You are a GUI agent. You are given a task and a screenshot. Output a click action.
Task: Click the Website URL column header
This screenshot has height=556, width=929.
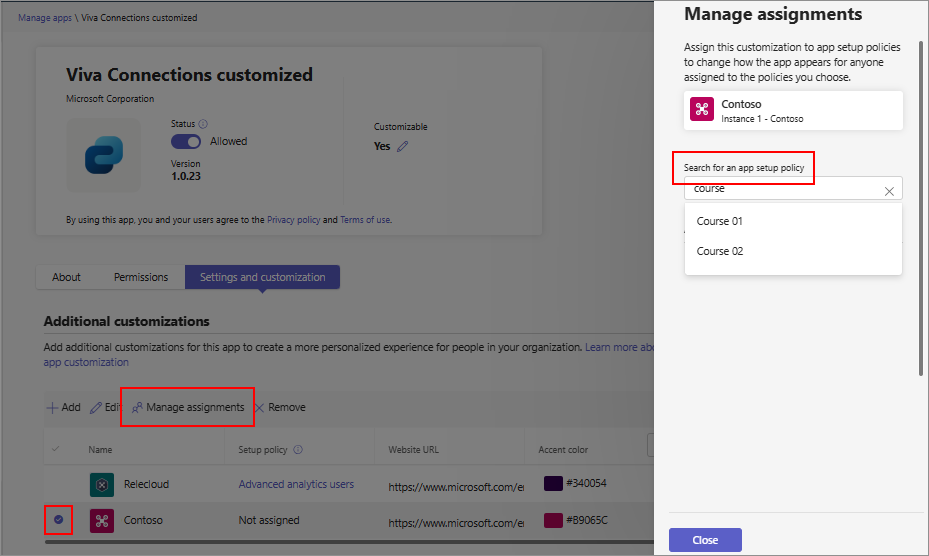(x=414, y=450)
